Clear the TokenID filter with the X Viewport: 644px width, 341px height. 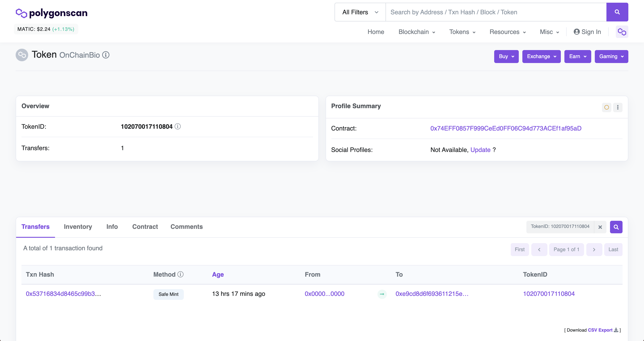coord(600,227)
